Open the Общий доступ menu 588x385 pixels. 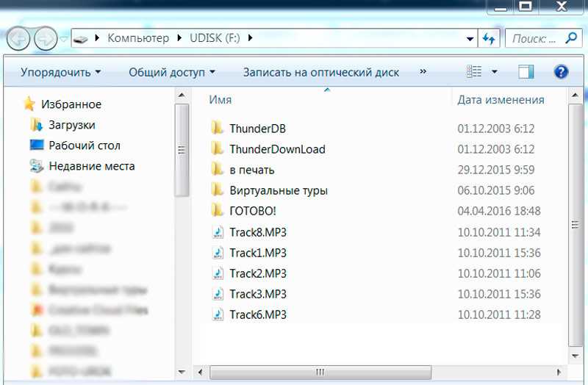pyautogui.click(x=172, y=72)
